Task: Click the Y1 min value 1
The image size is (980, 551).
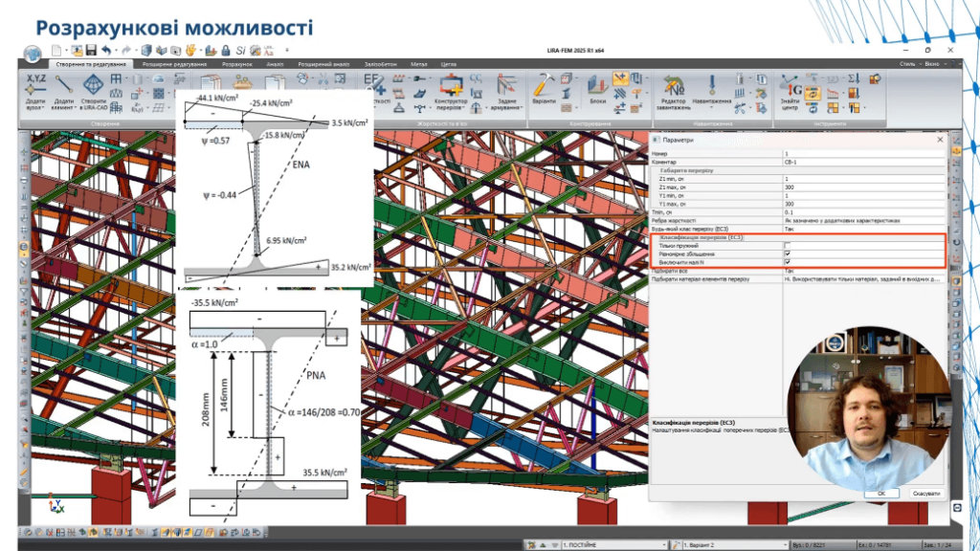Action: [x=864, y=195]
